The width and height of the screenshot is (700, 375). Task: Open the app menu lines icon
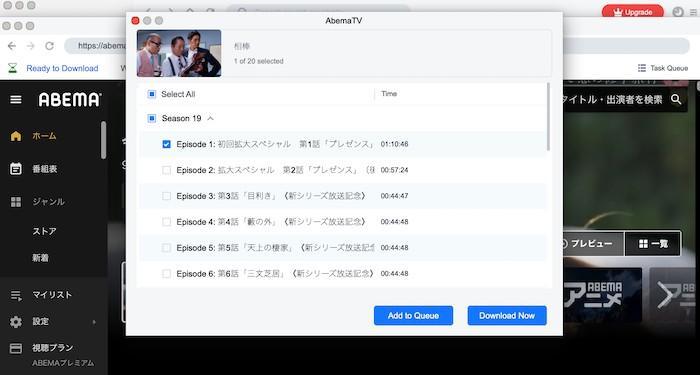693,12
